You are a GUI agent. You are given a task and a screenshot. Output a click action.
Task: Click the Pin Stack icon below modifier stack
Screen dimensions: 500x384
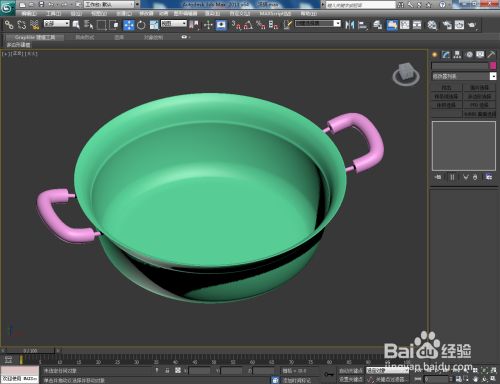click(x=438, y=177)
